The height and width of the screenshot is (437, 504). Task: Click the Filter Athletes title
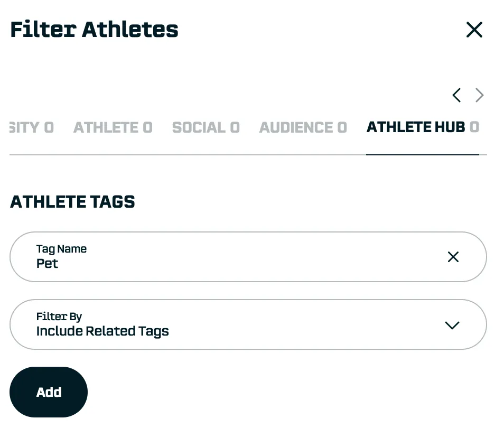(94, 30)
